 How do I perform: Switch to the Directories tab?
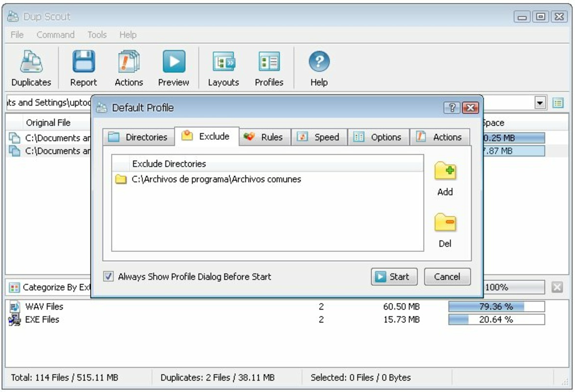(139, 137)
